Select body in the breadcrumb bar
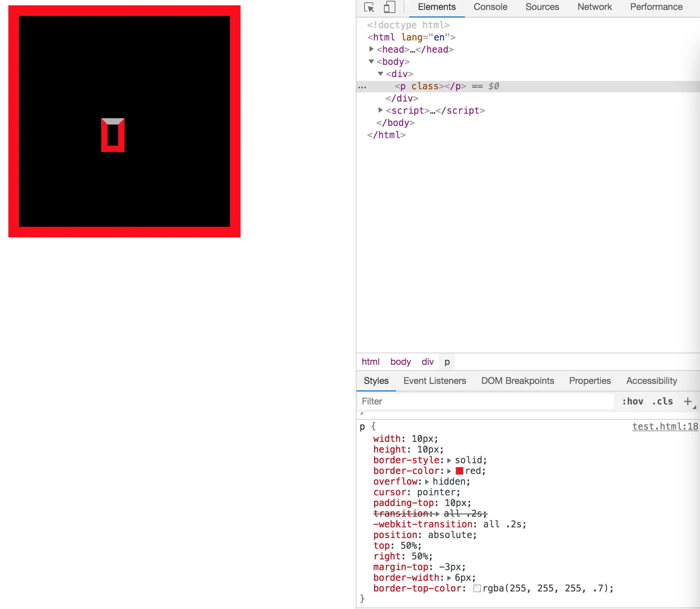 click(400, 362)
